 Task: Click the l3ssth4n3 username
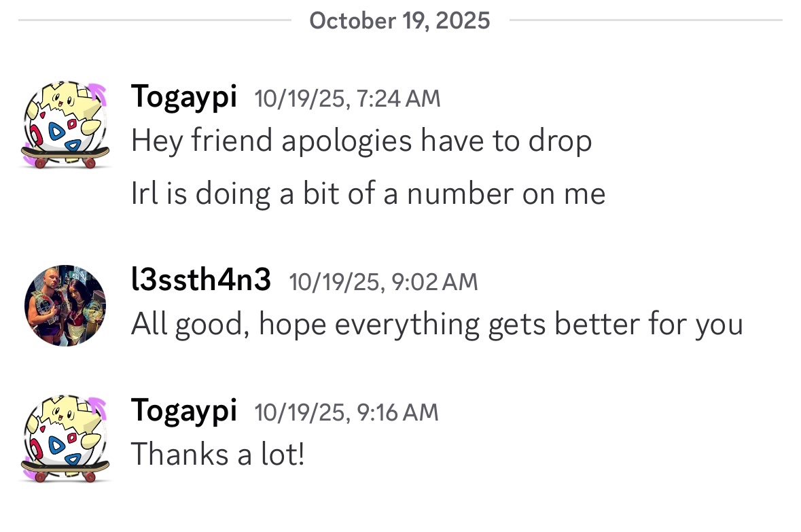201,280
